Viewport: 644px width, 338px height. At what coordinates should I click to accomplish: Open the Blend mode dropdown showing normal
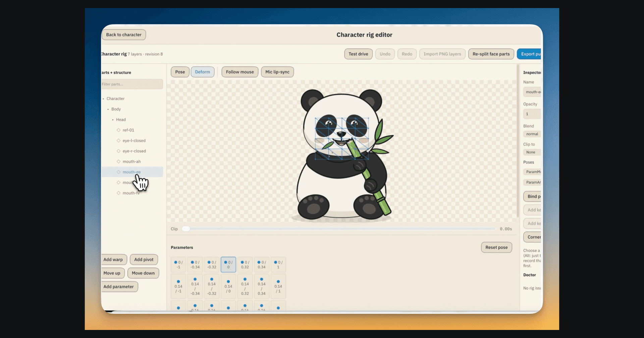coord(532,134)
